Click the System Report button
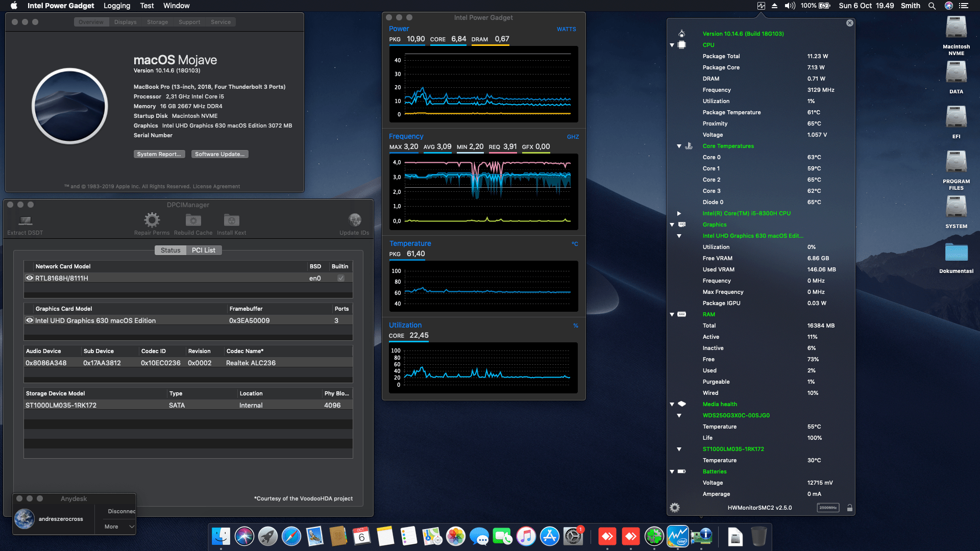The width and height of the screenshot is (980, 551). click(x=159, y=154)
